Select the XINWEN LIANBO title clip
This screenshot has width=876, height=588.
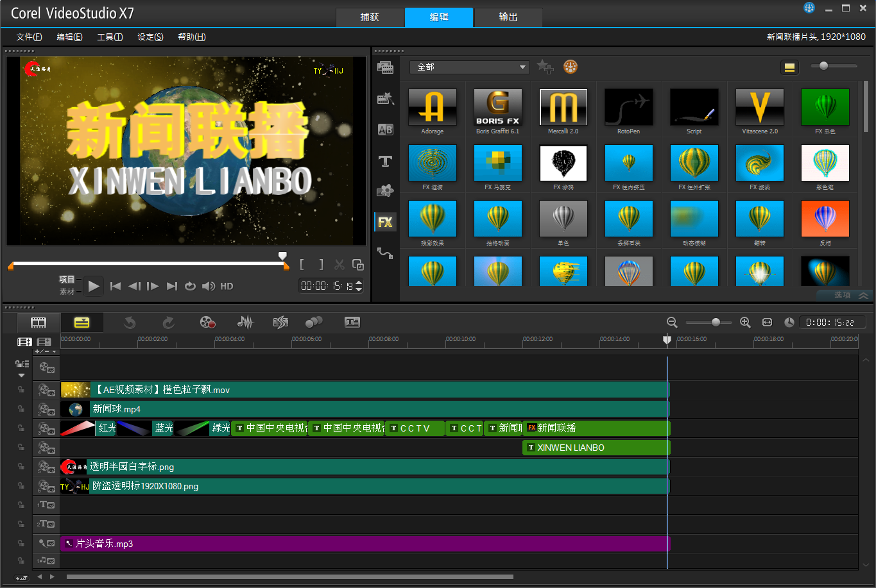596,448
